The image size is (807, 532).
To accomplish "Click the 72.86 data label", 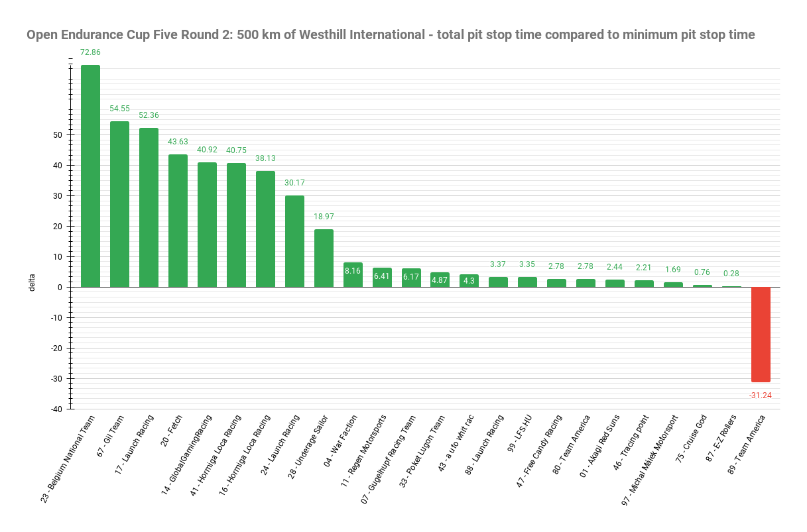I will point(90,52).
